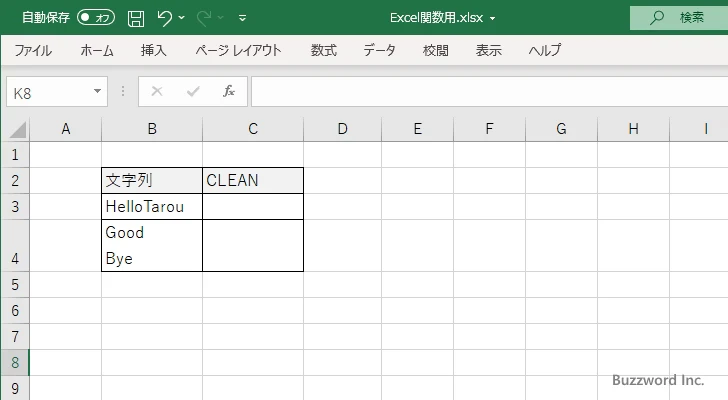Click the Enter checkmark icon in formula bar
This screenshot has width=728, height=400.
pyautogui.click(x=193, y=91)
